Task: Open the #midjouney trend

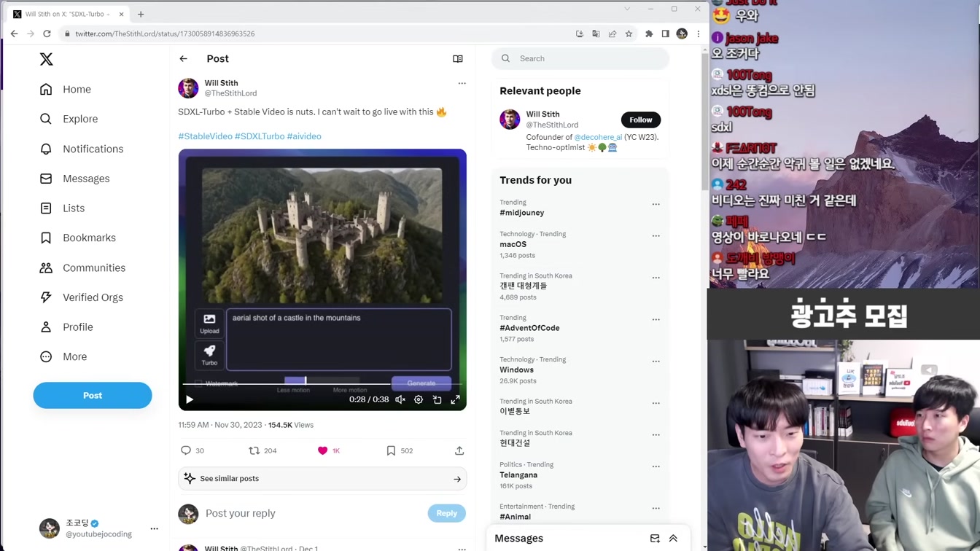Action: [522, 213]
